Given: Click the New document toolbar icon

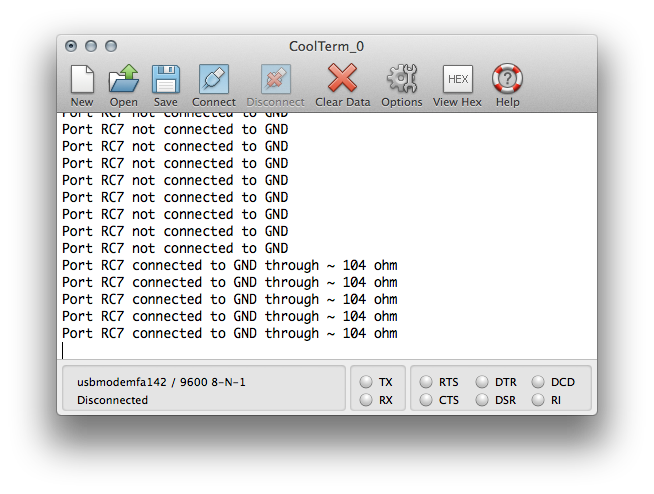Looking at the screenshot, I should pos(82,79).
